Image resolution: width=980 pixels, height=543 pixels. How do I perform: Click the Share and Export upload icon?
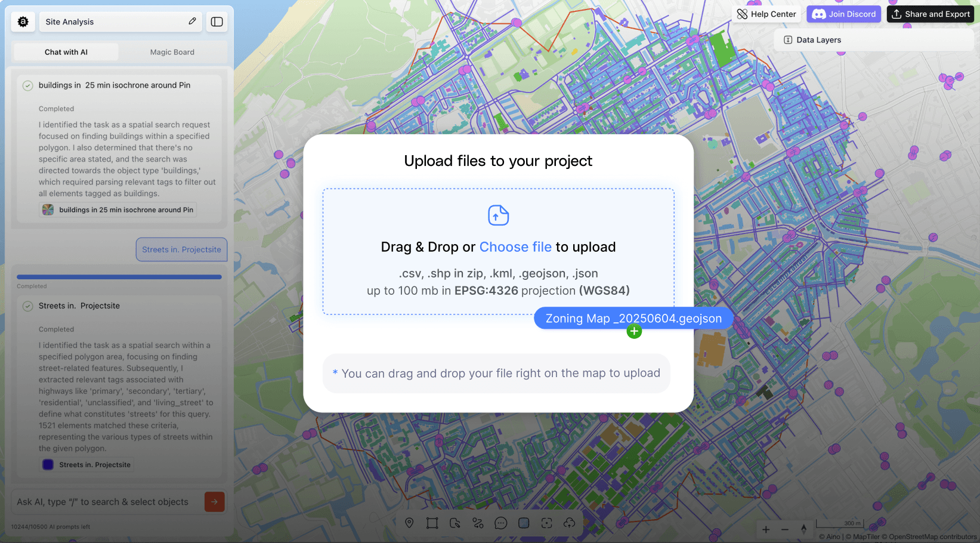pos(896,14)
